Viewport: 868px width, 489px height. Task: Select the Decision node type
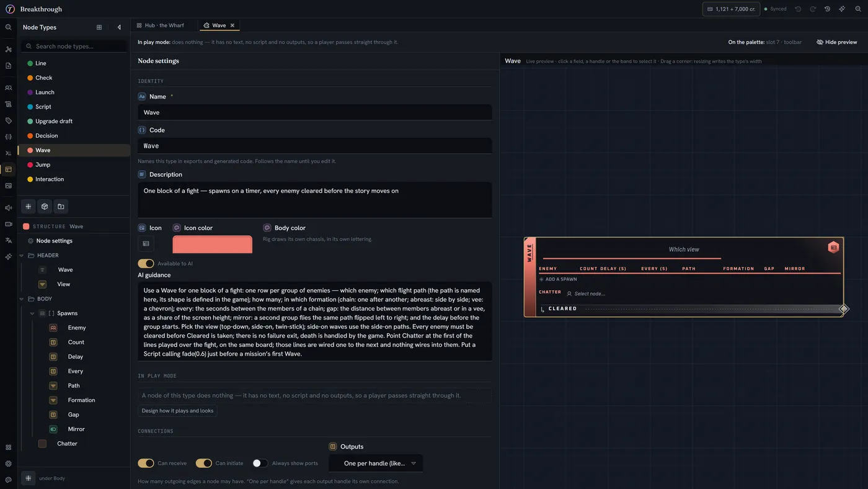pyautogui.click(x=74, y=136)
